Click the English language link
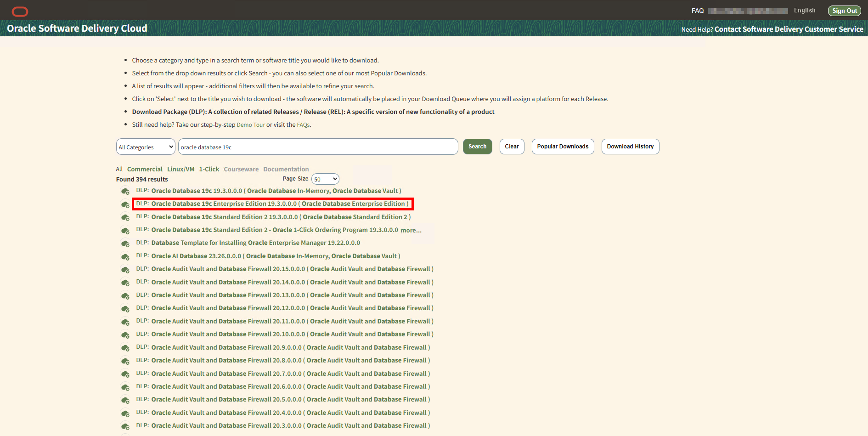This screenshot has width=868, height=436. [x=805, y=10]
